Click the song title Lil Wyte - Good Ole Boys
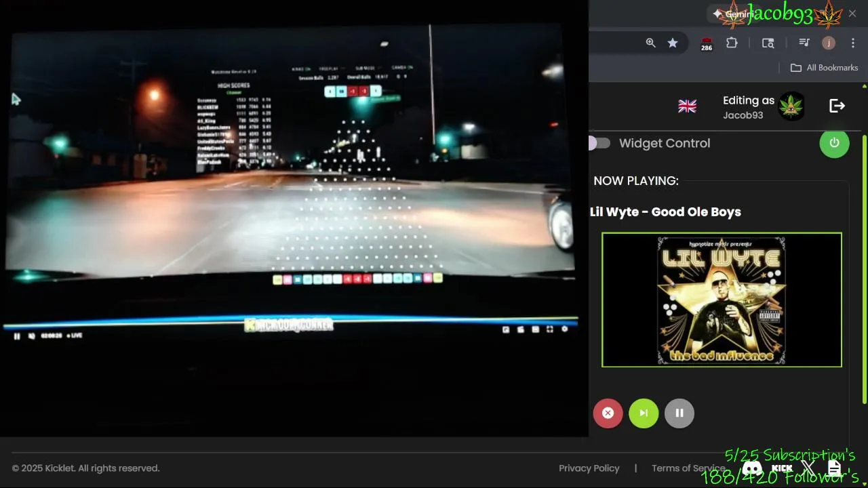The image size is (868, 488). tap(665, 212)
